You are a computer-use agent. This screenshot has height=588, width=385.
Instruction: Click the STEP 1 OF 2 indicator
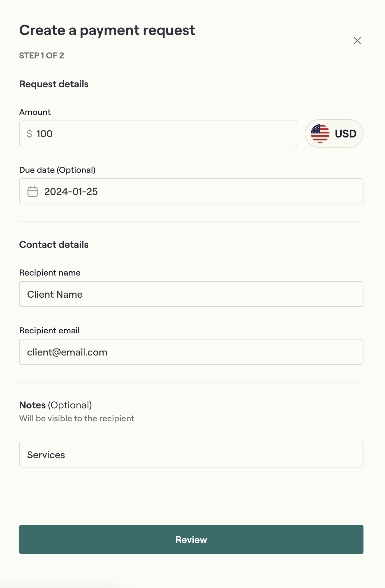click(x=42, y=56)
